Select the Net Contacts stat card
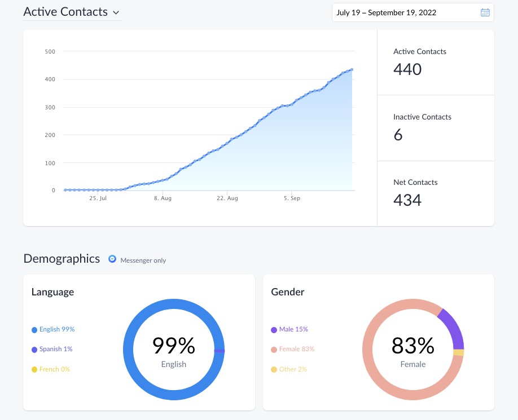518x420 pixels. tap(436, 193)
